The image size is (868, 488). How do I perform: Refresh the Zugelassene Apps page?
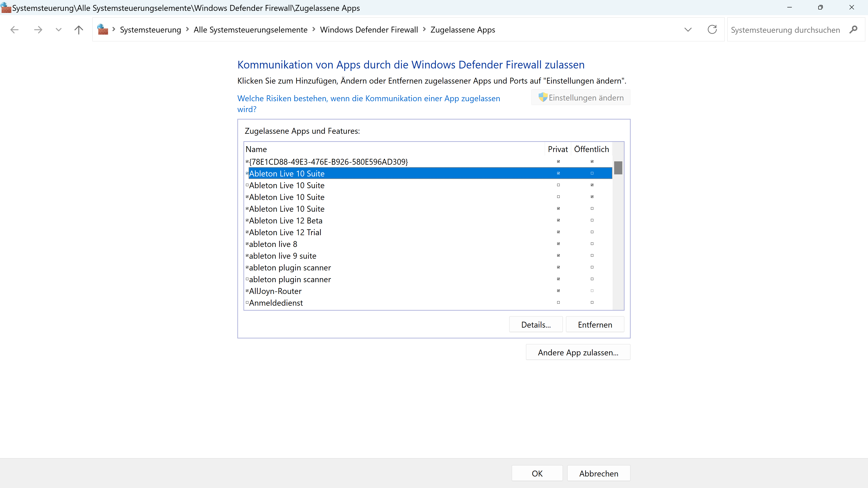(712, 30)
